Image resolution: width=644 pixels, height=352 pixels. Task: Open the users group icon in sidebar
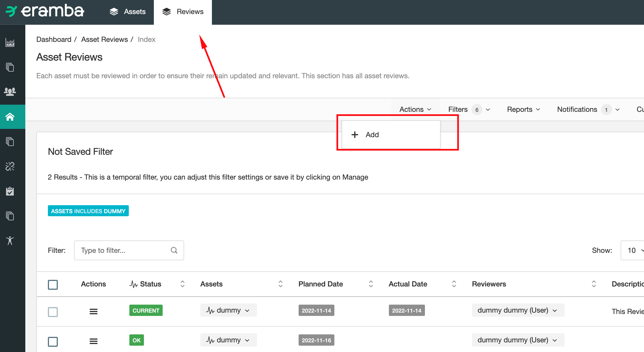[x=10, y=92]
